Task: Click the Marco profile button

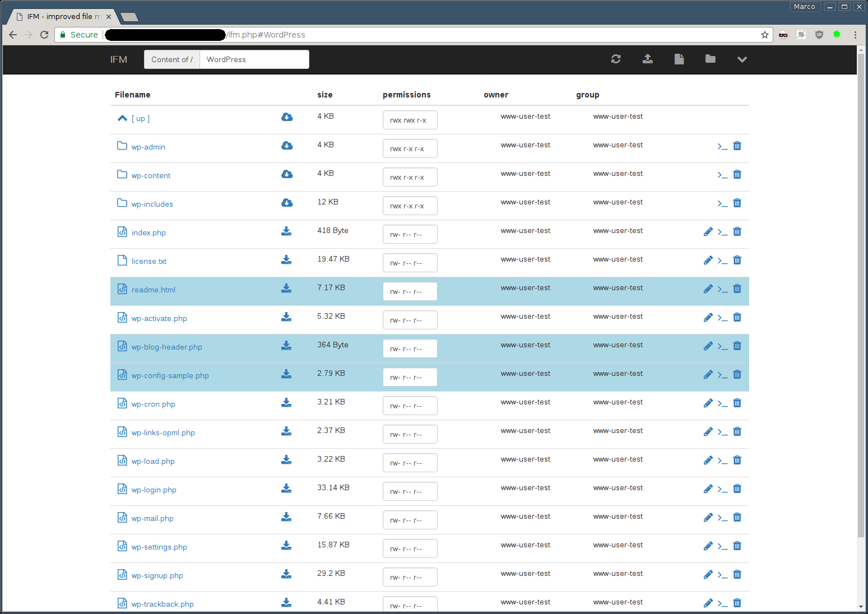Action: (x=805, y=7)
